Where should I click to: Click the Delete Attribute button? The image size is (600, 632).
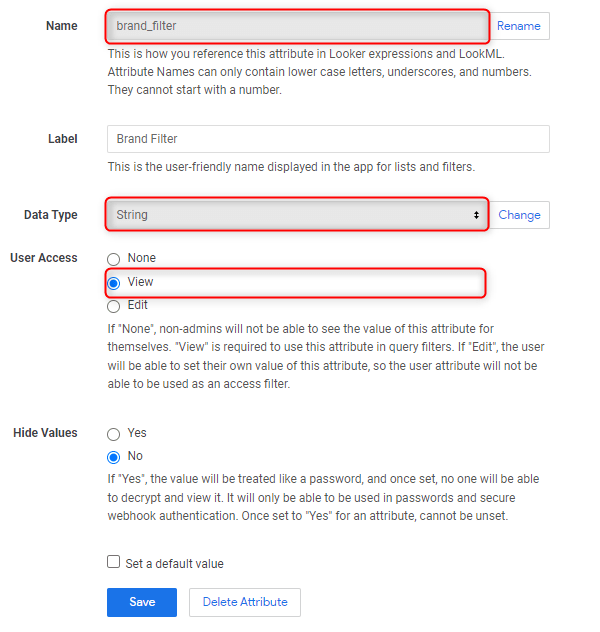(x=245, y=602)
